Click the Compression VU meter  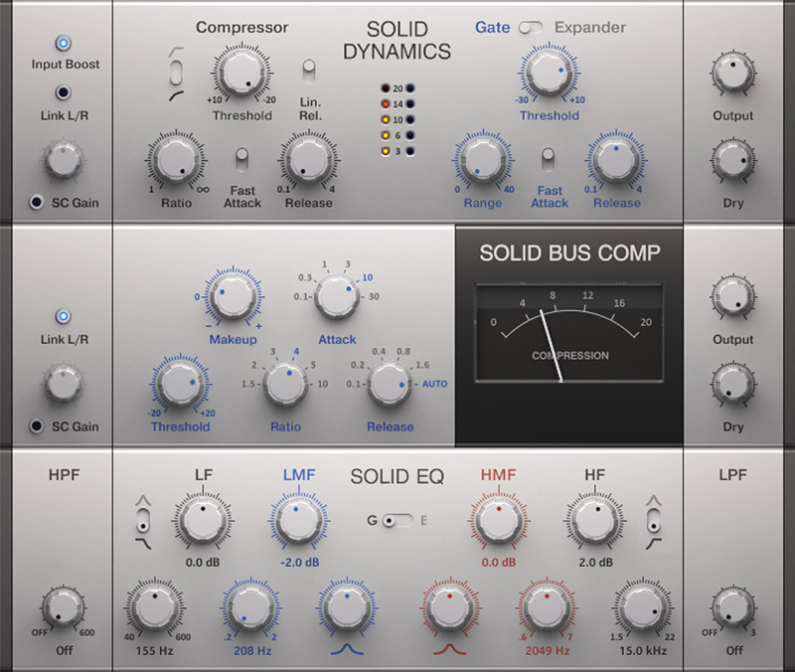click(569, 332)
